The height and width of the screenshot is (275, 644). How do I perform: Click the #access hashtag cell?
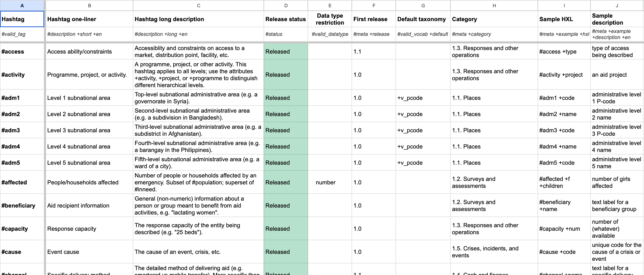point(22,52)
